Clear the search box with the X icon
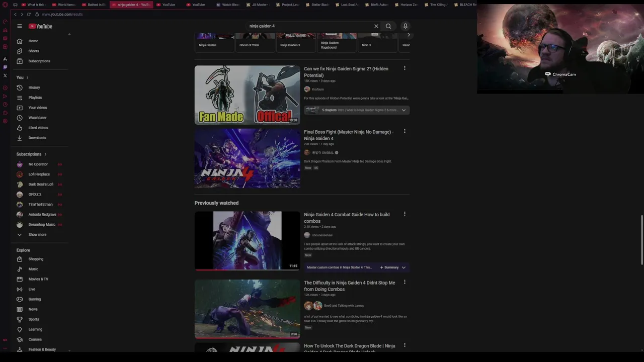Screen dimensions: 644x362 [x=376, y=26]
